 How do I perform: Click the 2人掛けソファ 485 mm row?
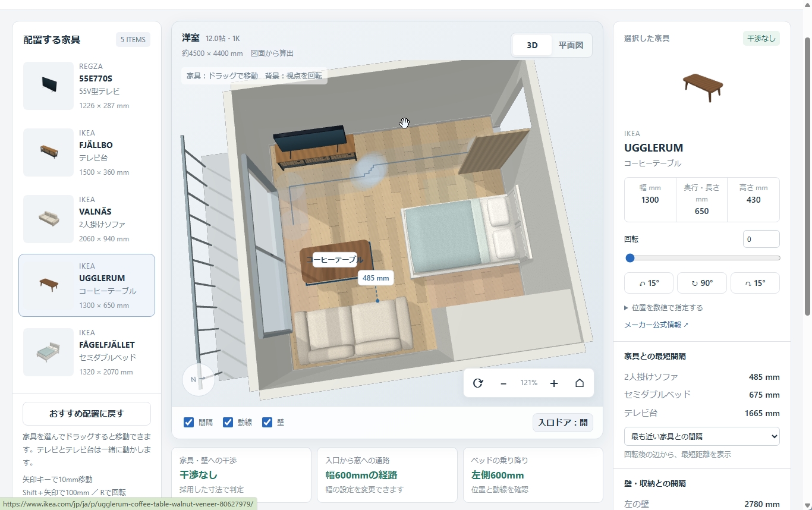click(702, 377)
